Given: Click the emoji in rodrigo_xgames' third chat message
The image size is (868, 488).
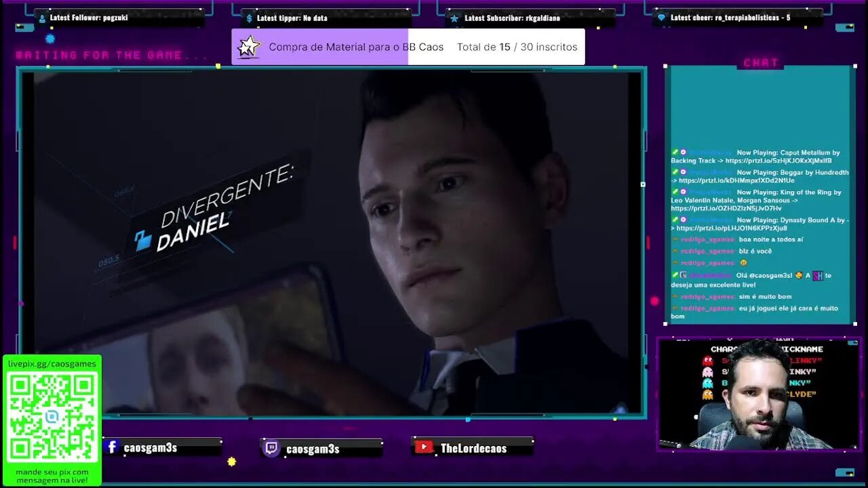Looking at the screenshot, I should coord(743,263).
